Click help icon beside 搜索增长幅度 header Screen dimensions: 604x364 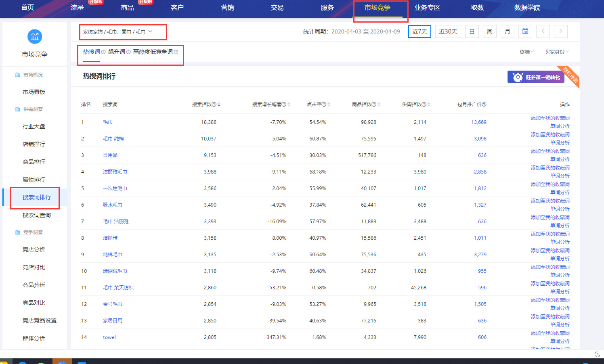pyautogui.click(x=284, y=105)
